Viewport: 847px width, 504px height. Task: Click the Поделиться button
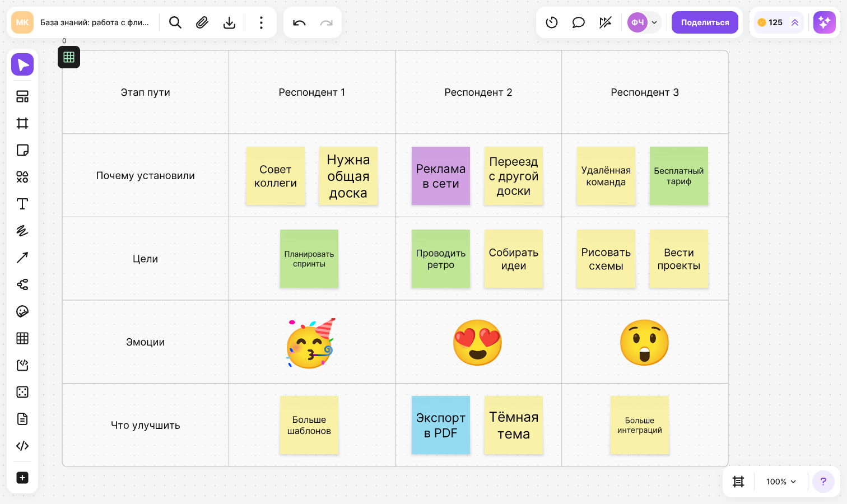[705, 22]
